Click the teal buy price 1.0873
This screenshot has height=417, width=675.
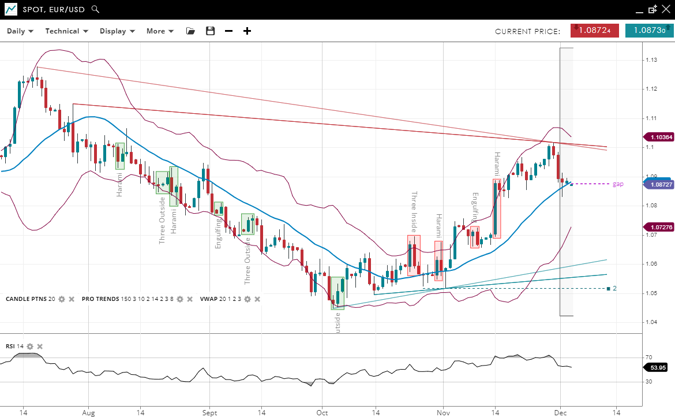[x=649, y=31]
